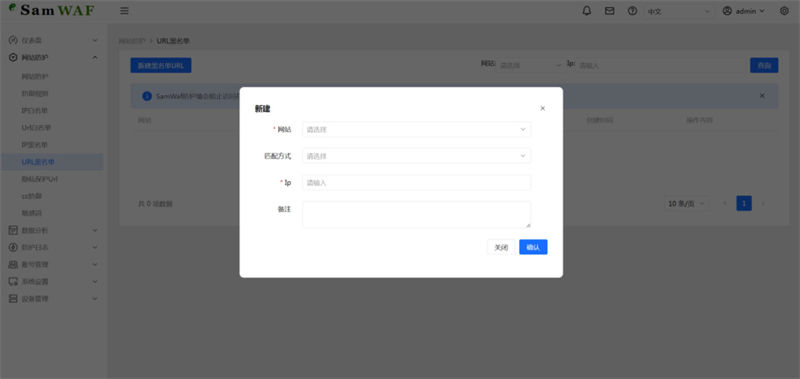
Task: Open the 中文 language dropdown in header
Action: click(x=679, y=11)
